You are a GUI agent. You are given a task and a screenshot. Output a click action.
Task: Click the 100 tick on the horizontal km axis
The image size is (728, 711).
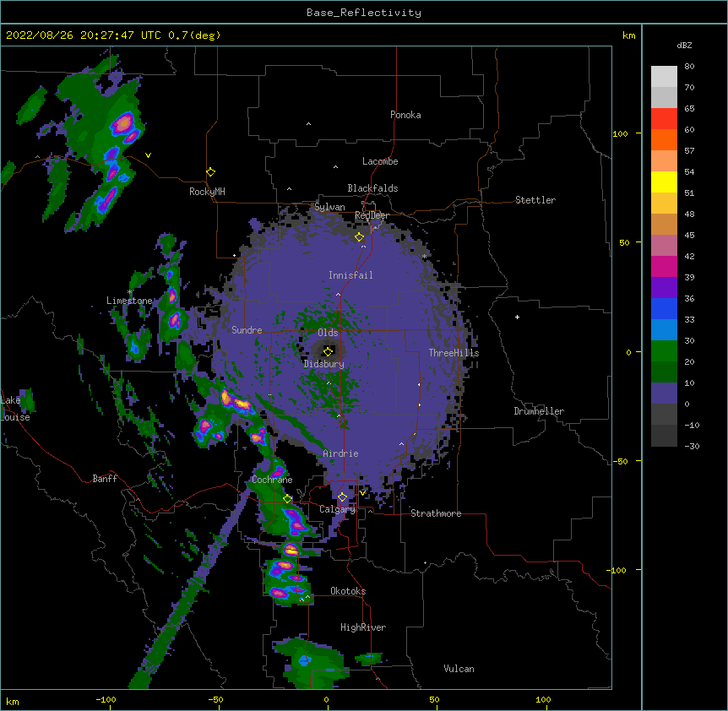[543, 699]
